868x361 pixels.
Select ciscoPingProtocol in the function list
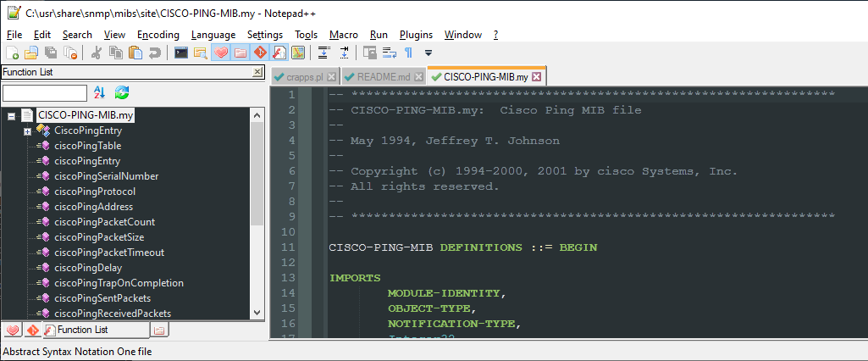(95, 192)
